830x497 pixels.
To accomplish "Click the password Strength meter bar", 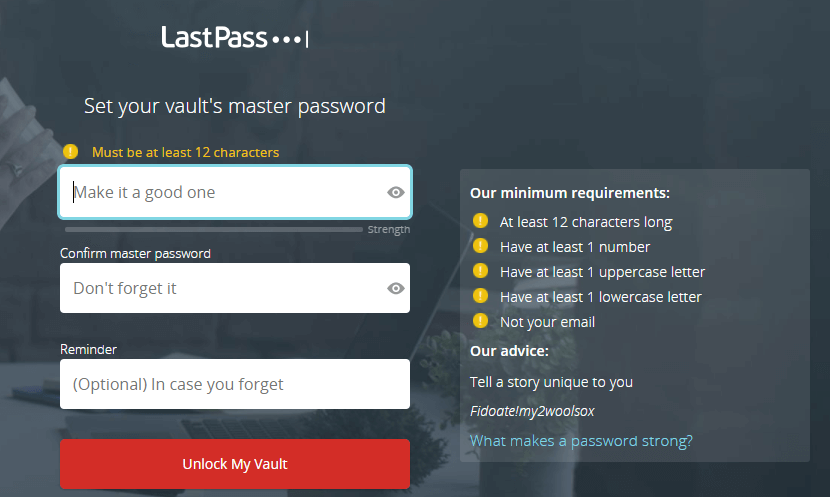I will click(211, 230).
